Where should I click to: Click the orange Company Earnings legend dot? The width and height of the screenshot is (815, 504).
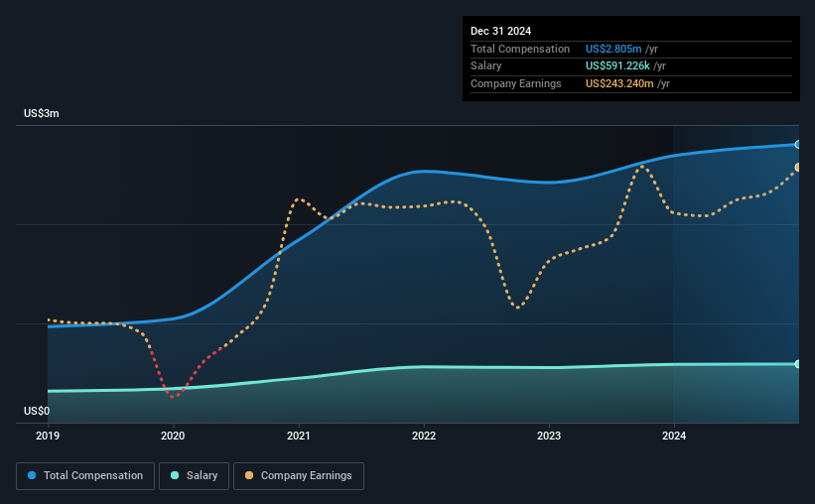(249, 475)
